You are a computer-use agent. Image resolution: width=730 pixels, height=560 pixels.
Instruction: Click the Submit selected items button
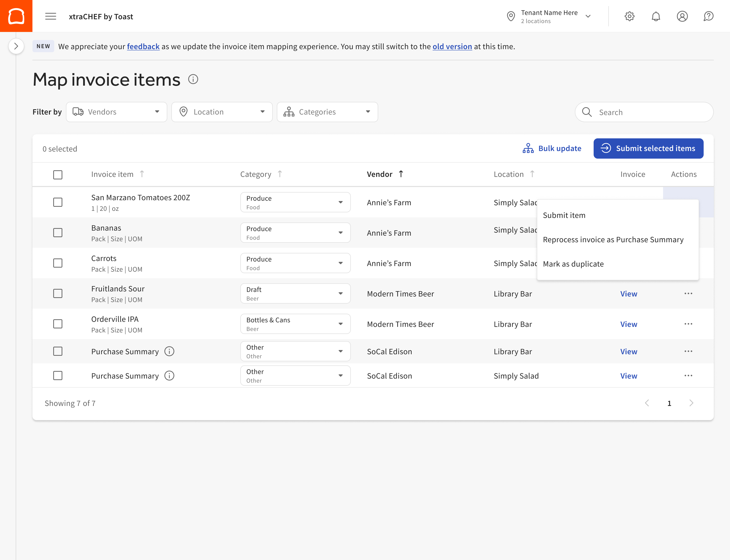click(648, 148)
